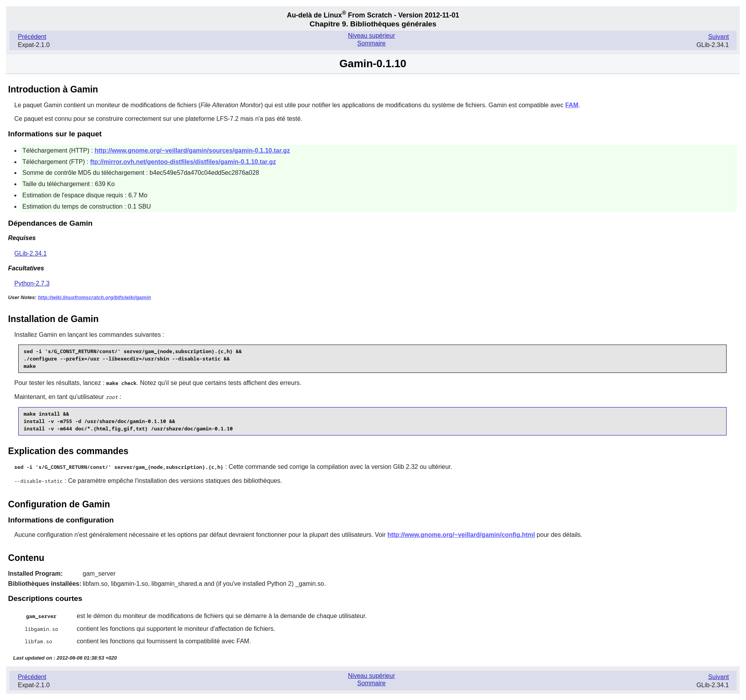This screenshot has width=746, height=700.
Task: Open the top Sommaire link
Action: (371, 44)
